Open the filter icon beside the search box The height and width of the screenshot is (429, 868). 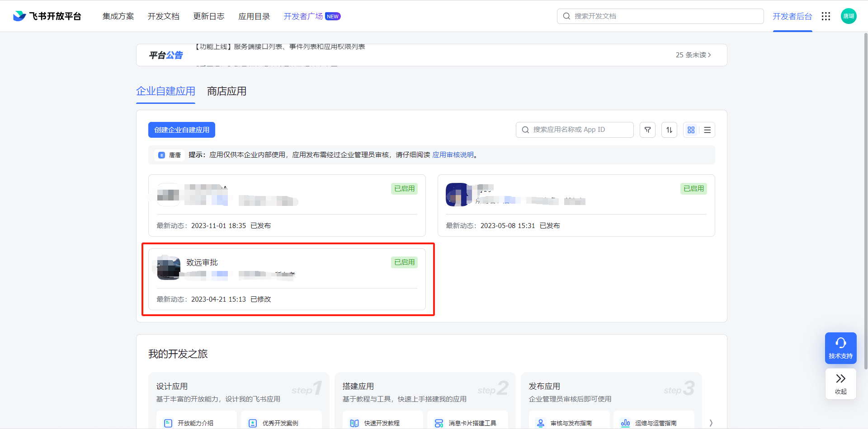(x=647, y=130)
